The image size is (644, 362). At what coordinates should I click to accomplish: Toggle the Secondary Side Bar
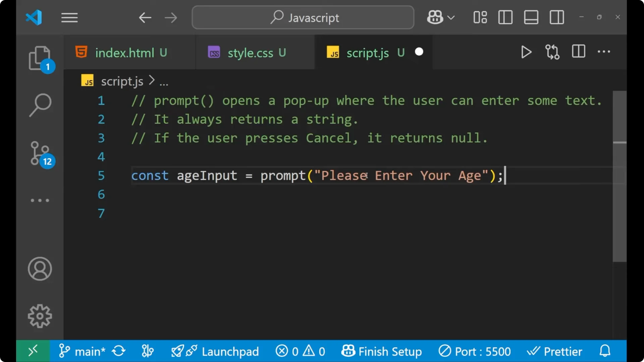click(x=556, y=17)
